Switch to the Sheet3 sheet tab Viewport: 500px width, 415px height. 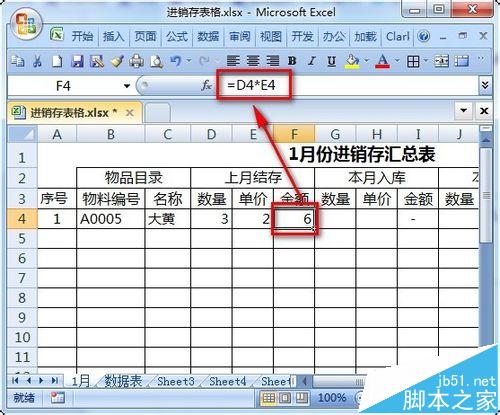pyautogui.click(x=176, y=381)
